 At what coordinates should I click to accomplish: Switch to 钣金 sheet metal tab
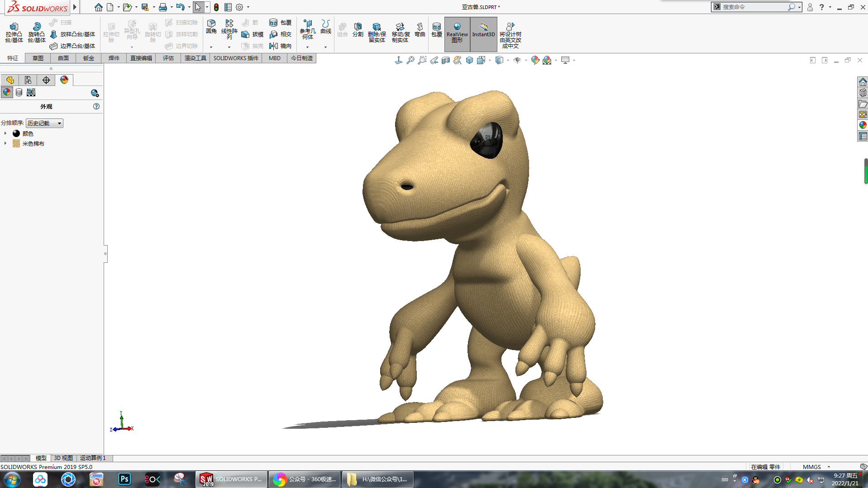(x=89, y=58)
